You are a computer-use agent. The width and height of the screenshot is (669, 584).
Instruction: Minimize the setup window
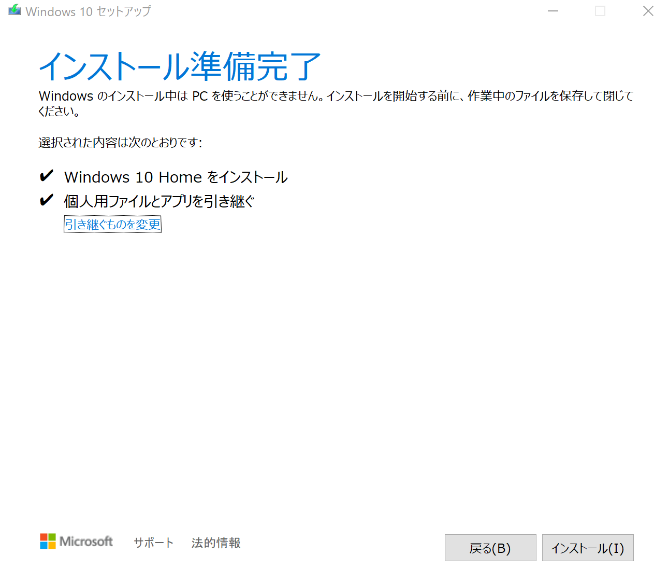[553, 11]
